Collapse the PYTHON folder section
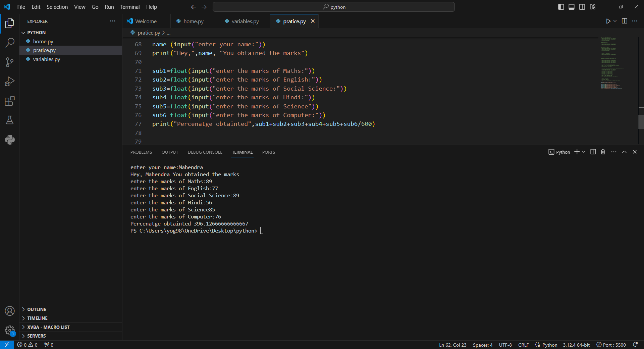 click(x=71, y=33)
